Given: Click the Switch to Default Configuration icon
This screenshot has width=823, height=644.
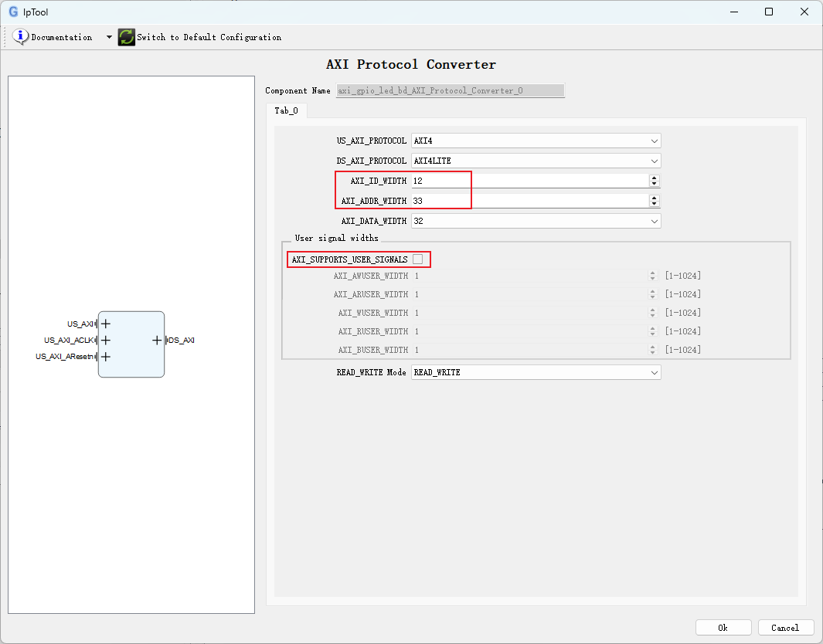Looking at the screenshot, I should (x=126, y=37).
